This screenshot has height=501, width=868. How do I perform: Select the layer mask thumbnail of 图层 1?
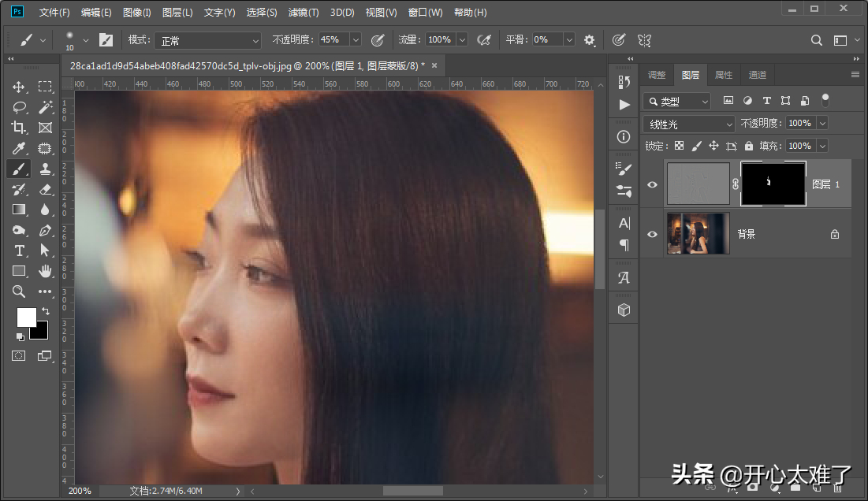tap(773, 184)
